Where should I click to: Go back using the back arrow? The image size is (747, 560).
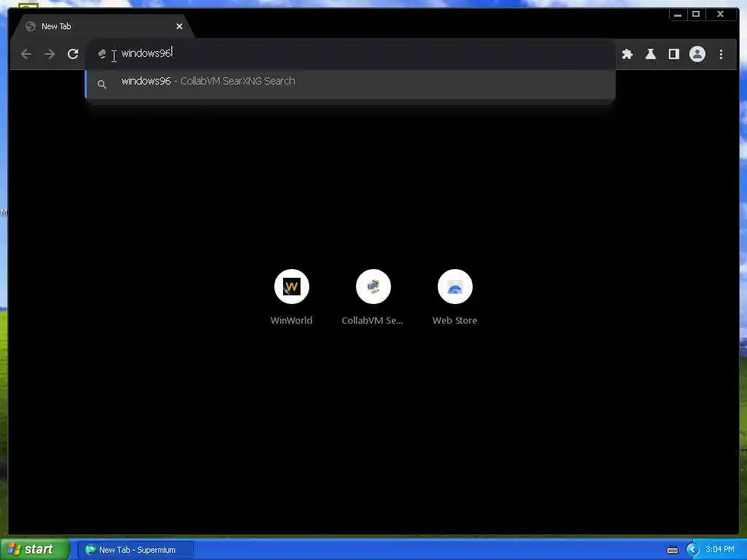[x=26, y=54]
